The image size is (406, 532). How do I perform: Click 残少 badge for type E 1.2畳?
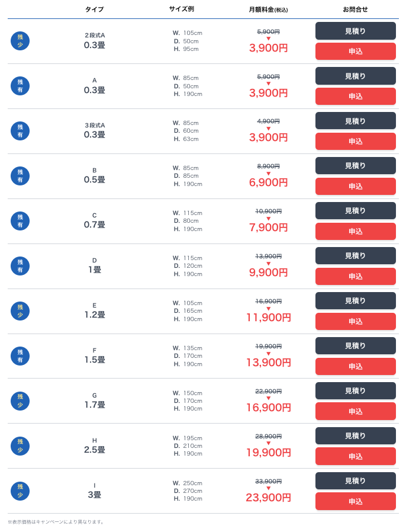(x=20, y=311)
